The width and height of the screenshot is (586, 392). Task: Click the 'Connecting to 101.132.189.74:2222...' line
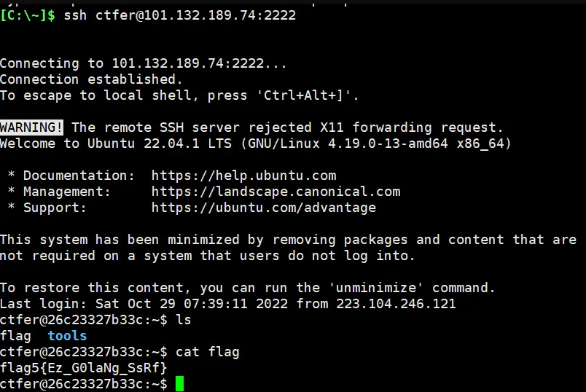pos(144,63)
